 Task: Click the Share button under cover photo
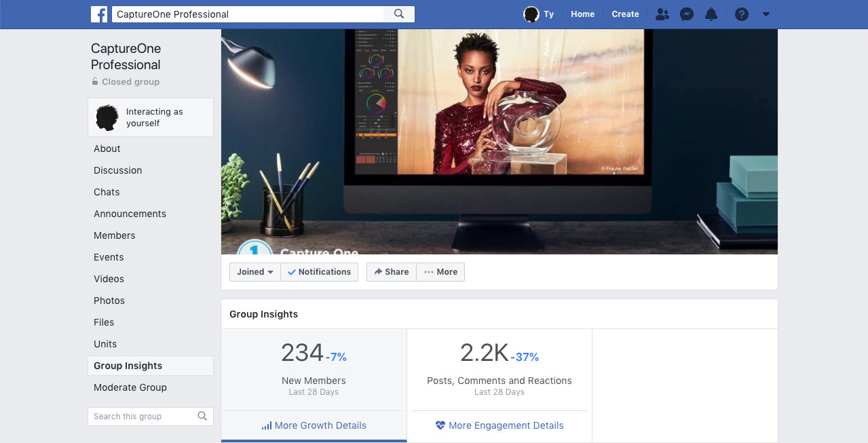[392, 272]
